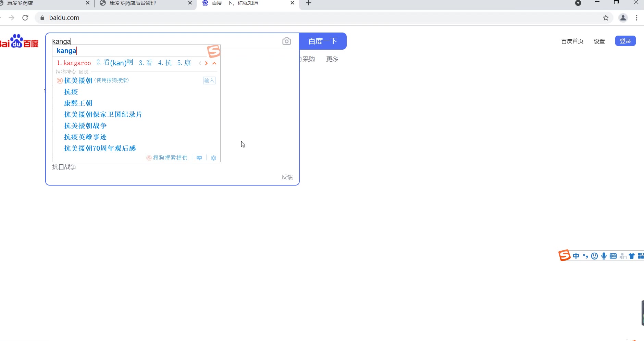Viewport: 644px width, 341px height.
Task: Open Chrome profile avatar icon
Action: (623, 18)
